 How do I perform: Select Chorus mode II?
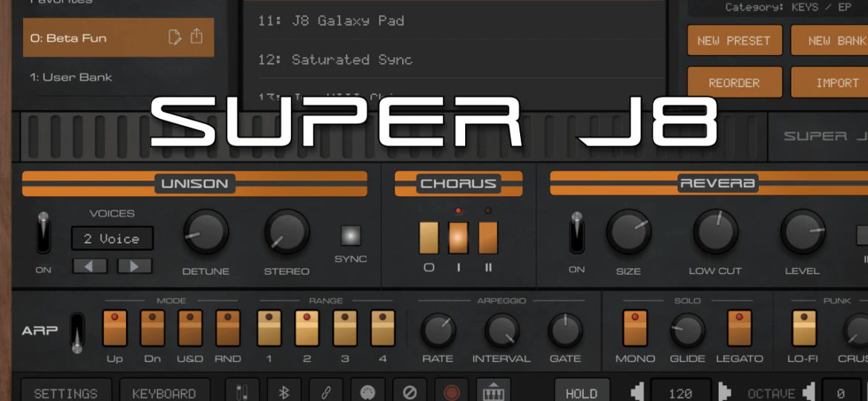pyautogui.click(x=487, y=238)
